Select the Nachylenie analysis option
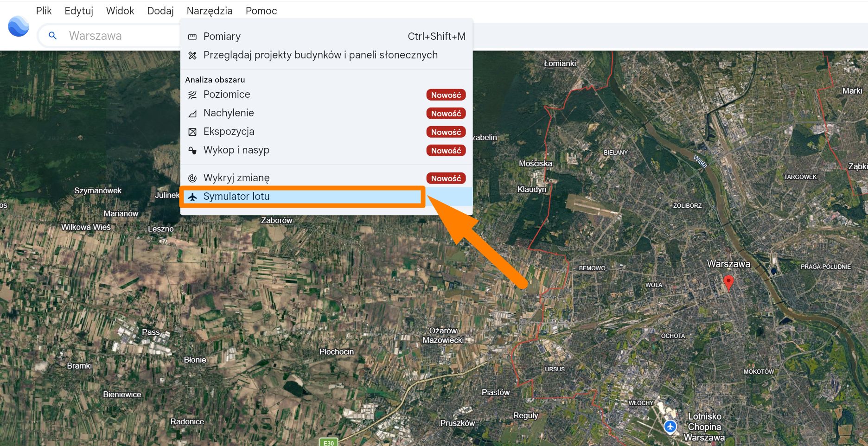This screenshot has height=446, width=868. (x=326, y=113)
